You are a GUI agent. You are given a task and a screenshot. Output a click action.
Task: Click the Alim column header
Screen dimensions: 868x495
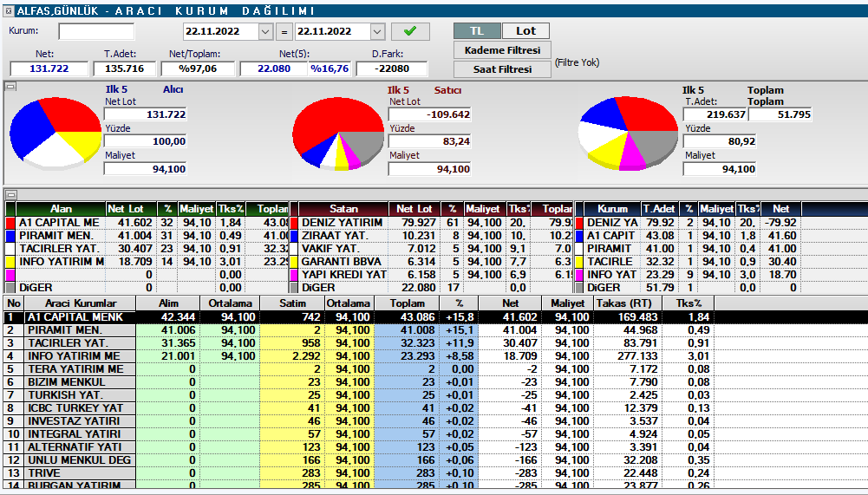tap(168, 303)
